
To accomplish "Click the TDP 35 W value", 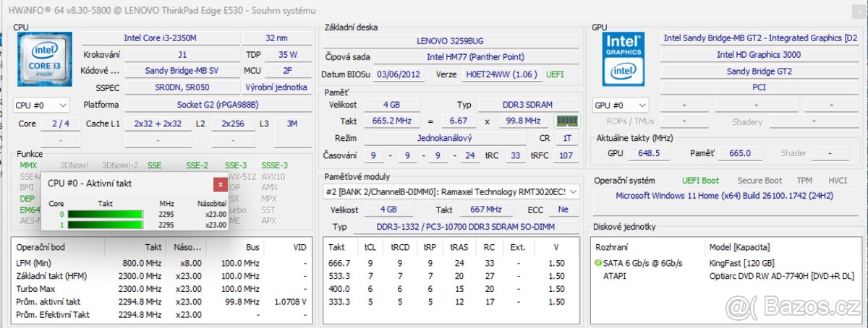I will pyautogui.click(x=287, y=54).
